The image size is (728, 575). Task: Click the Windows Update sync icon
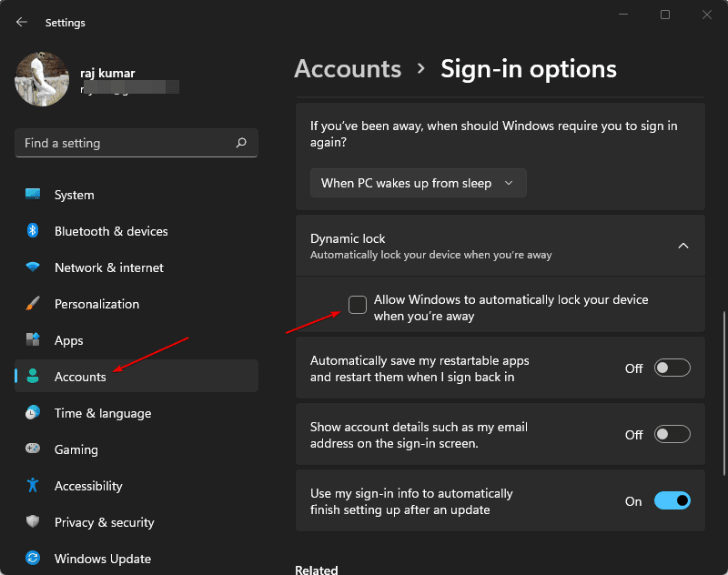(33, 558)
